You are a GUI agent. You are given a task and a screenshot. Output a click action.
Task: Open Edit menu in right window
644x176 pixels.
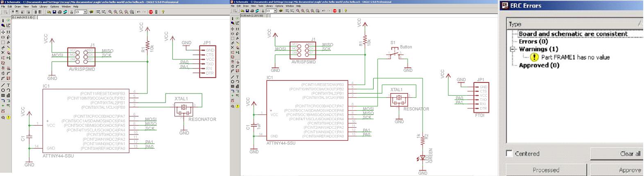click(239, 6)
